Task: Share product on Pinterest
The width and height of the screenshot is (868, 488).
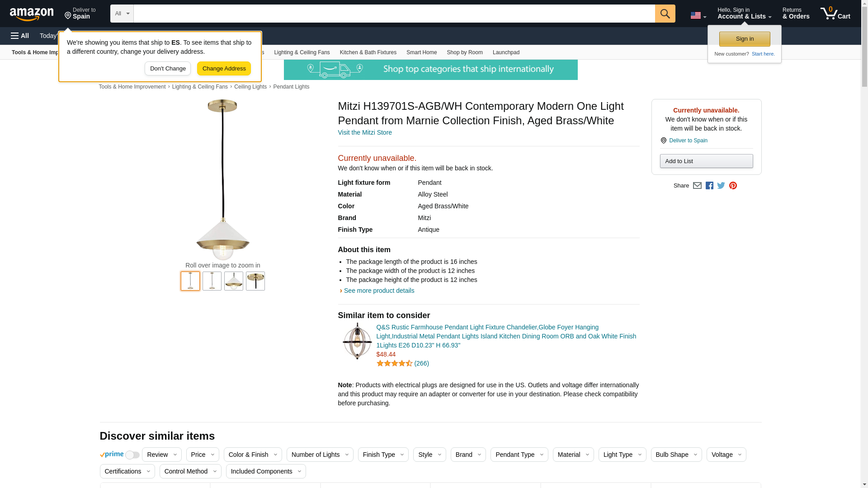Action: pos(732,186)
